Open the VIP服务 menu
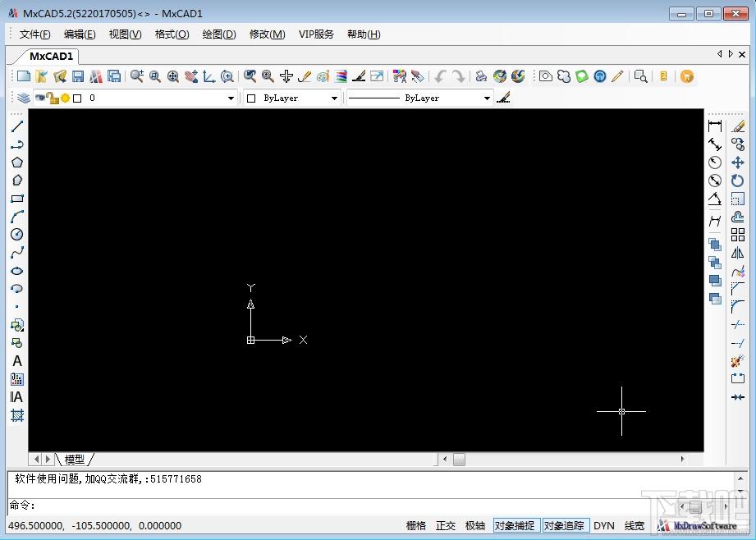This screenshot has height=540, width=756. tap(316, 34)
